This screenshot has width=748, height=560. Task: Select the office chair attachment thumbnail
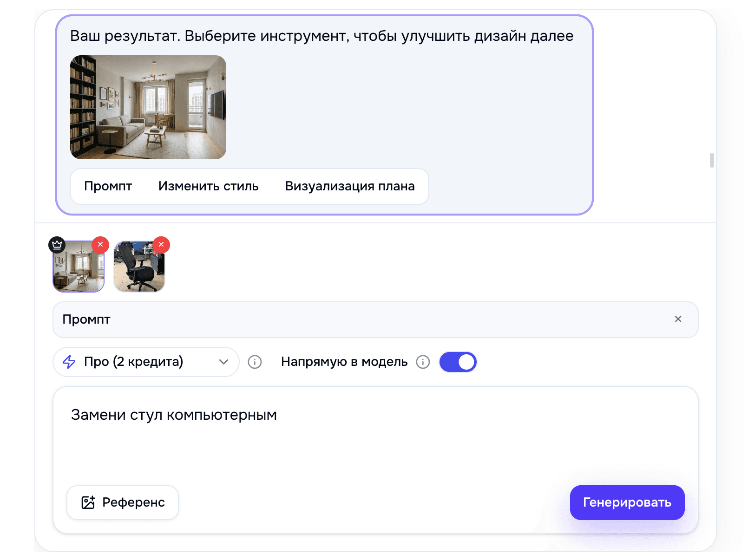pyautogui.click(x=139, y=267)
